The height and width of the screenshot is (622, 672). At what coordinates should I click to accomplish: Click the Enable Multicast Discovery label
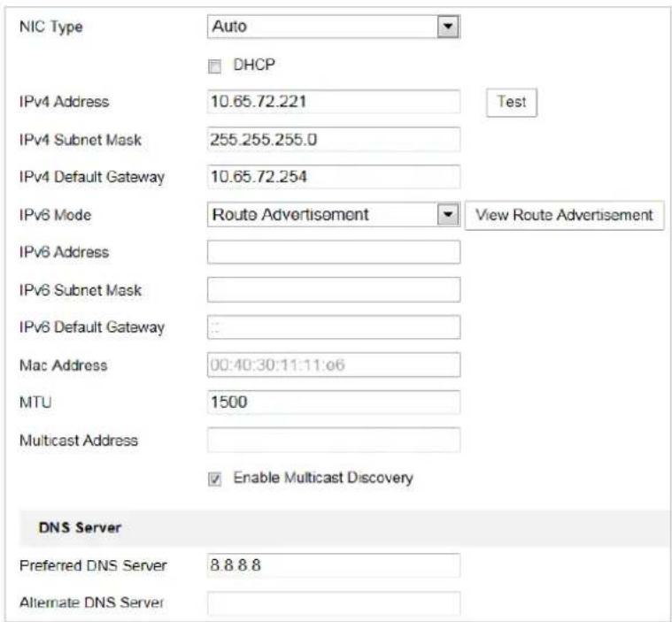(323, 478)
